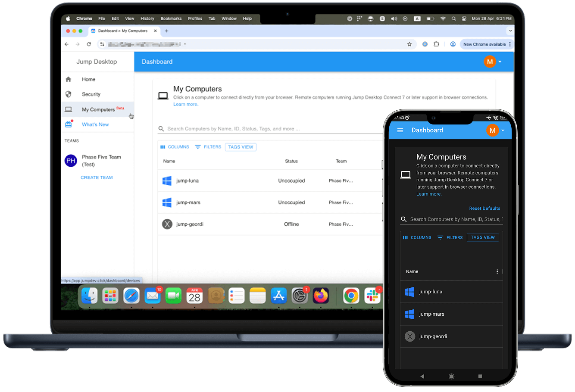575x392 pixels.
Task: Click Reset Defaults on the phone
Action: pos(484,208)
